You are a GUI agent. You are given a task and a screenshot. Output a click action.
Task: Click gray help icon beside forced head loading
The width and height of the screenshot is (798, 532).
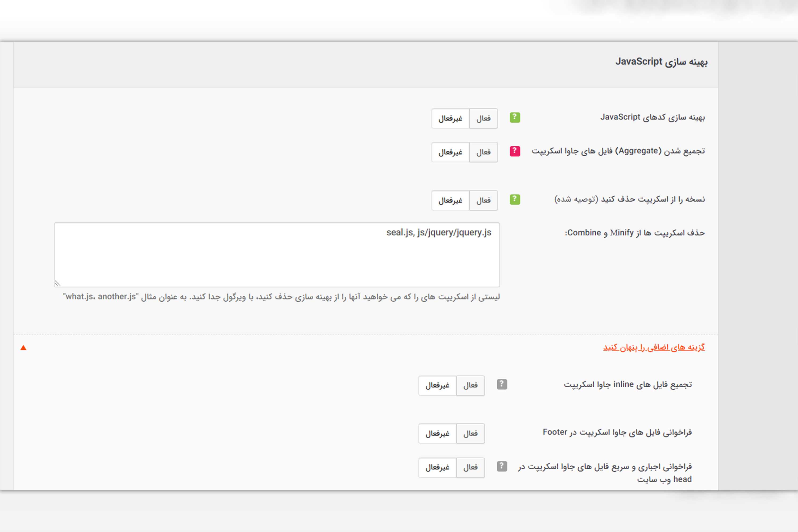click(502, 466)
